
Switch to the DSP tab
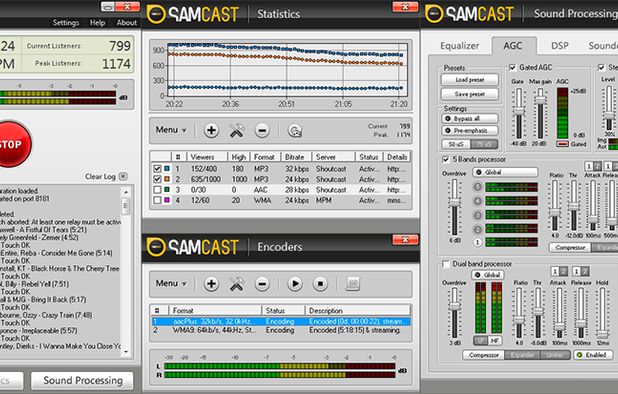click(560, 46)
